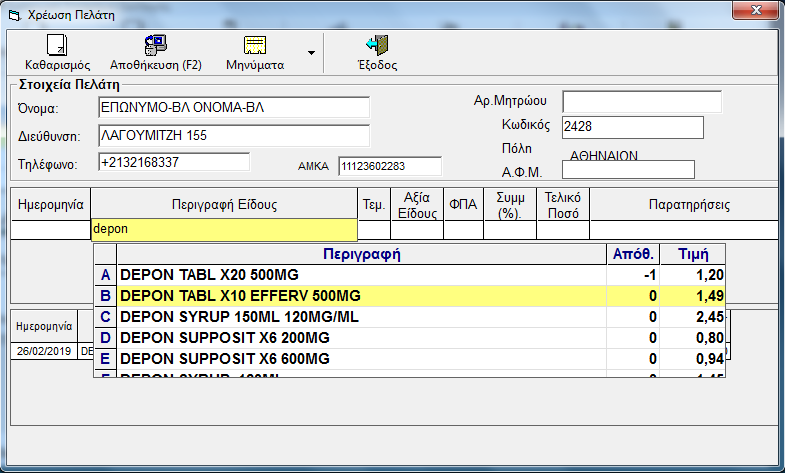This screenshot has height=473, width=785.
Task: Click the Αξία Είδους column header
Action: tap(417, 205)
